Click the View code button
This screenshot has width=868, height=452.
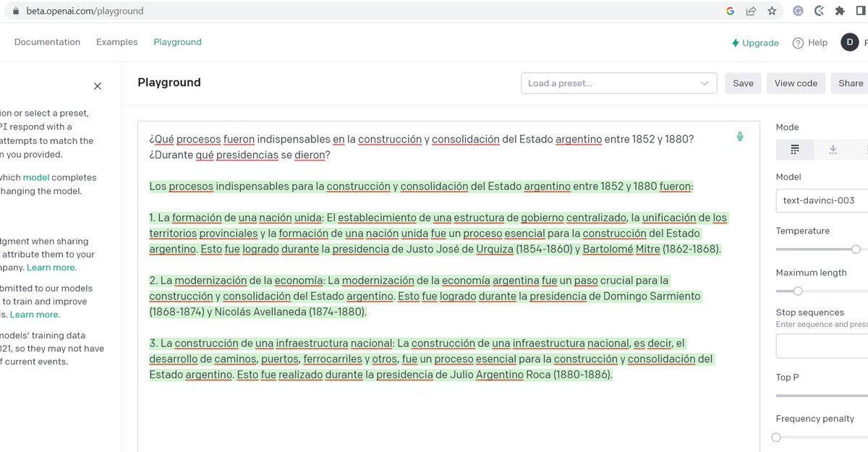pos(796,83)
